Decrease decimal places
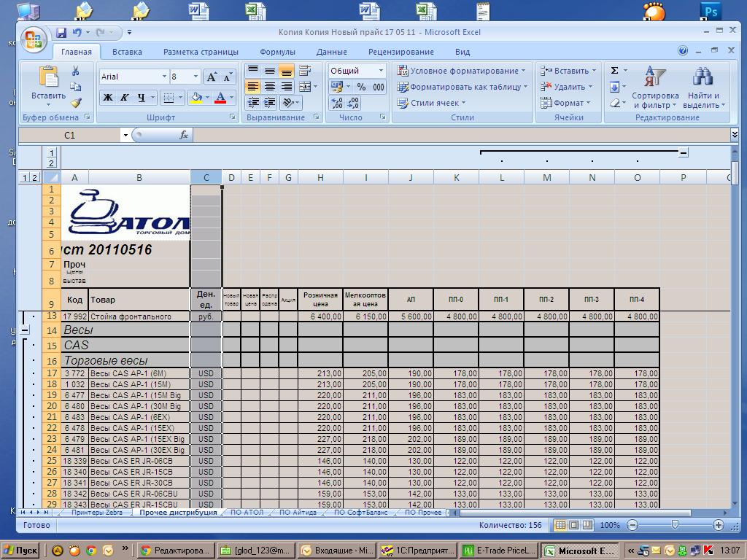The width and height of the screenshot is (747, 560). click(x=353, y=102)
